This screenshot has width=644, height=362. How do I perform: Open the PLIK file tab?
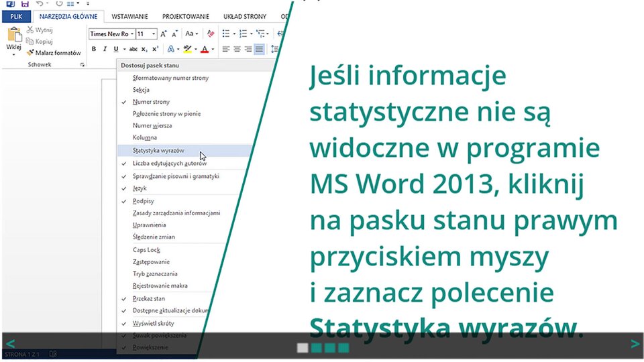[x=16, y=16]
